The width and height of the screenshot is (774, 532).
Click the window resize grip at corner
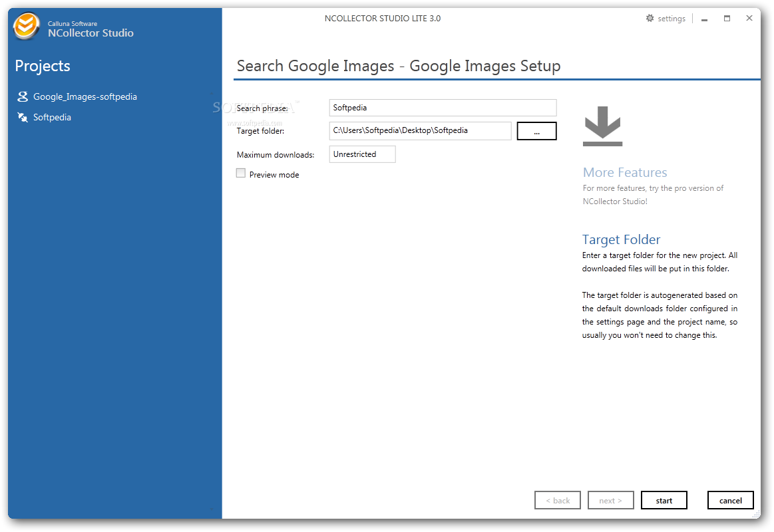[756, 514]
